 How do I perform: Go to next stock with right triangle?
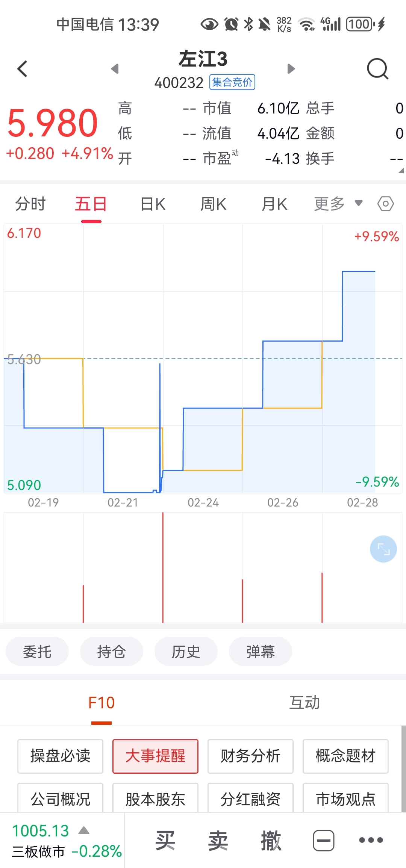coord(291,69)
